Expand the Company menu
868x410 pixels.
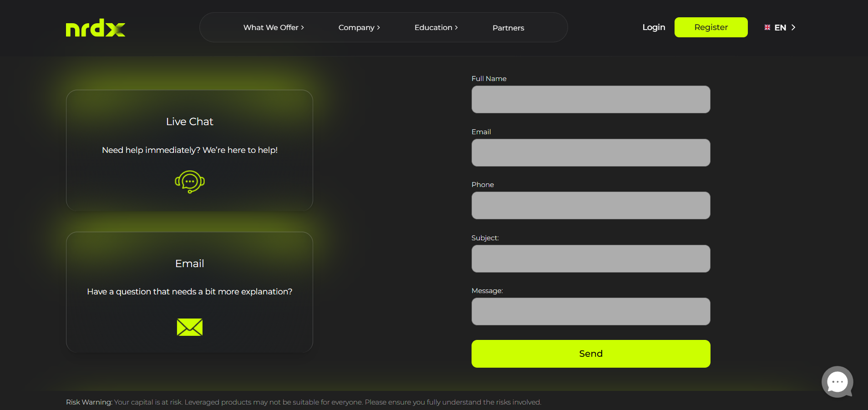click(359, 27)
